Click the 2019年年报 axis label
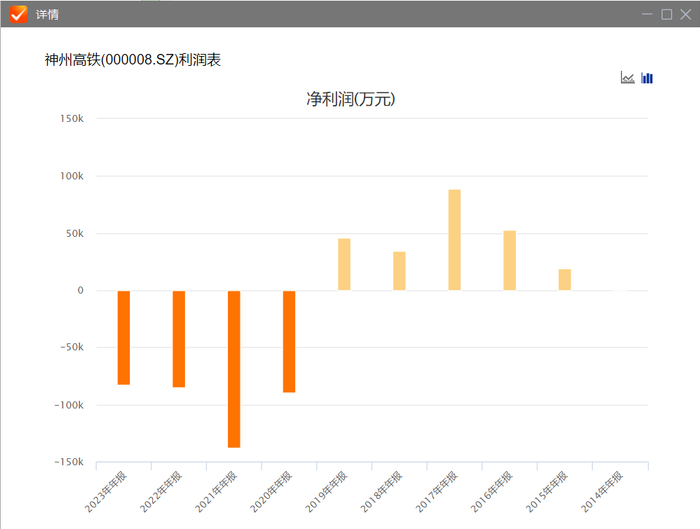Viewport: 700px width, 529px height. (326, 492)
